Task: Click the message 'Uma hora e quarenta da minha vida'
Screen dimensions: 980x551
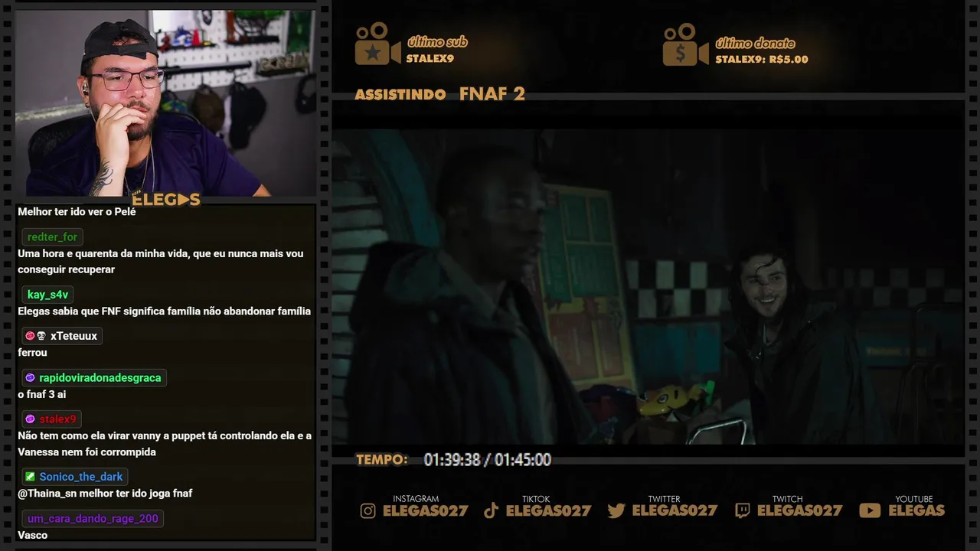Action: pos(161,262)
